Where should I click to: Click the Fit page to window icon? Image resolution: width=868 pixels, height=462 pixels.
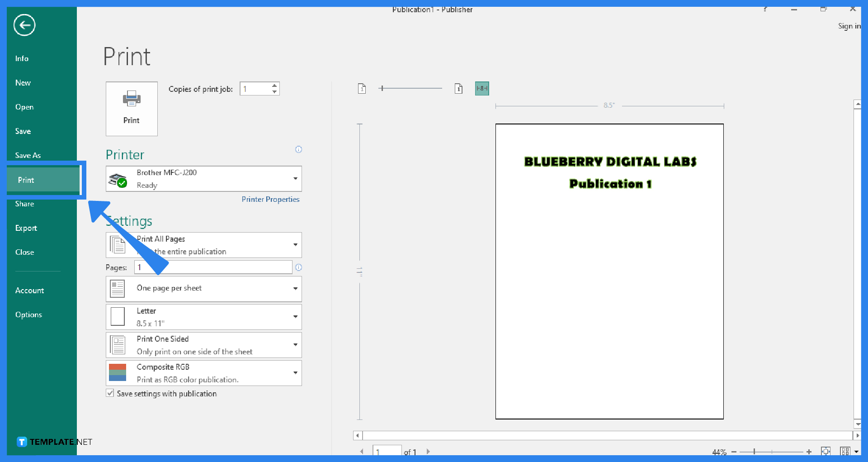826,451
